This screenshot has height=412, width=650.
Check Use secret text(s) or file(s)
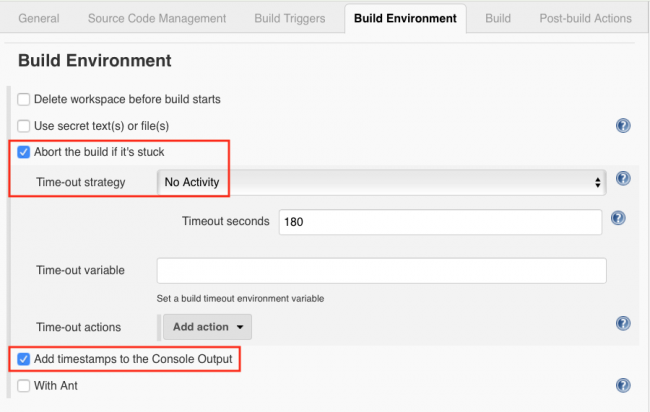click(x=24, y=126)
